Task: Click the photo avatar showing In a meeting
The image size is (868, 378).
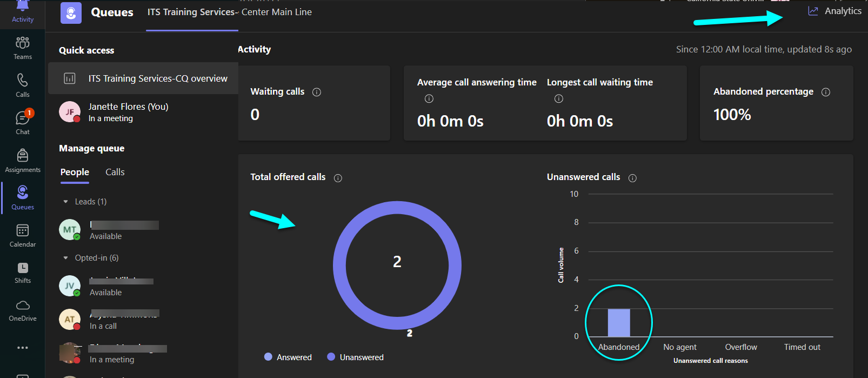Action: [x=70, y=353]
